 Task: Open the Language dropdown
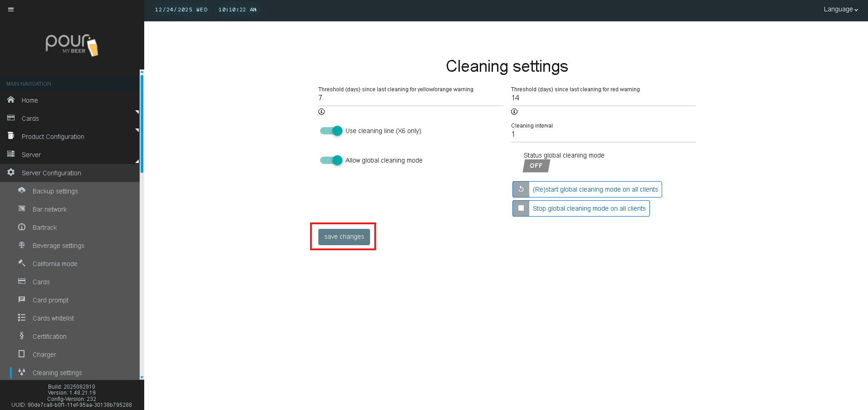pos(840,10)
